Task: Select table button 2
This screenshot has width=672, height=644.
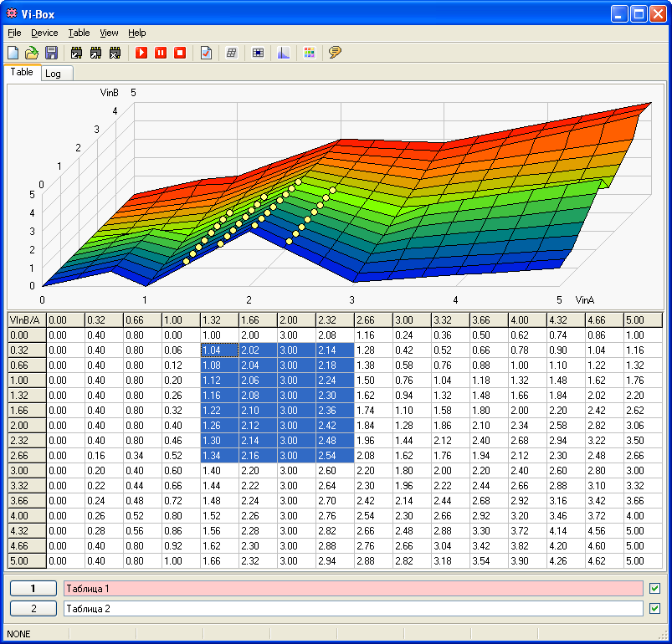Action: (33, 609)
